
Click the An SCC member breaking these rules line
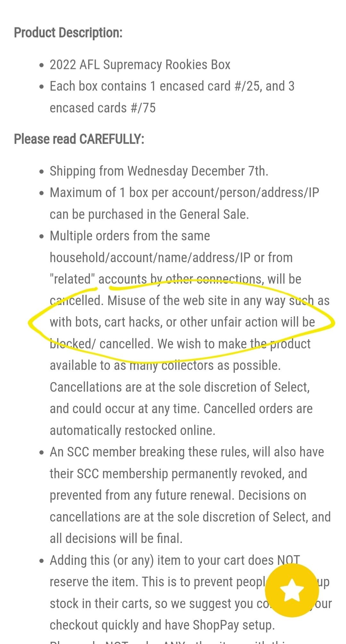click(x=187, y=452)
